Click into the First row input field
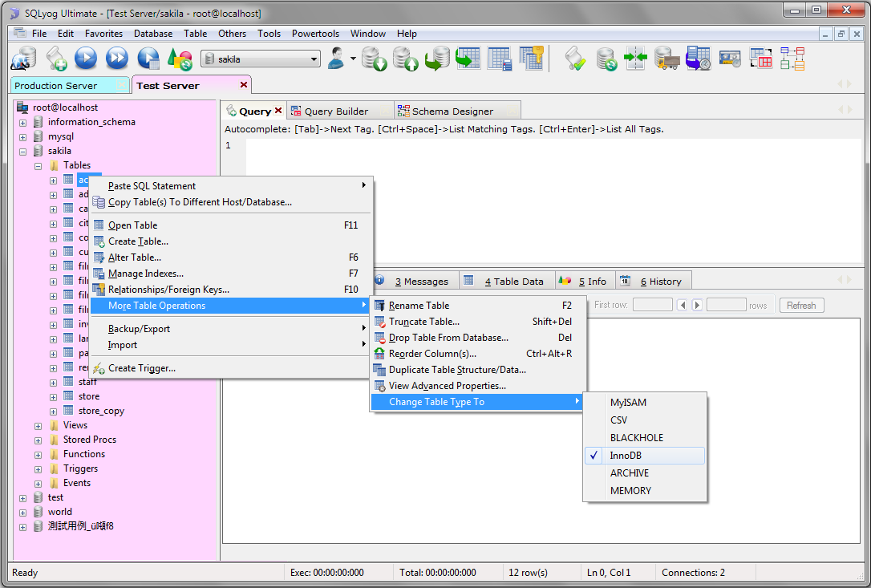This screenshot has width=871, height=588. pyautogui.click(x=652, y=305)
